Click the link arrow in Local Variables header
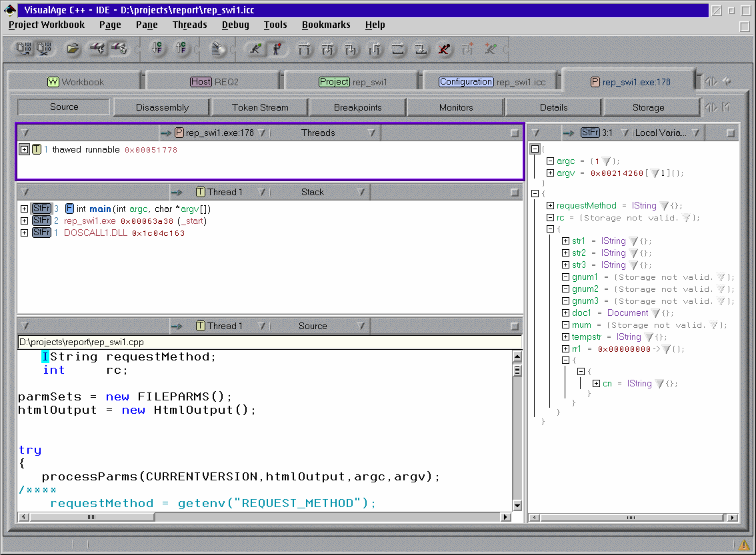 569,133
